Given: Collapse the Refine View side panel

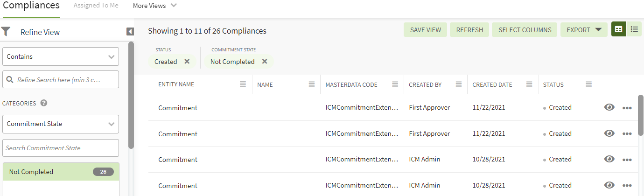Looking at the screenshot, I should pos(130,32).
